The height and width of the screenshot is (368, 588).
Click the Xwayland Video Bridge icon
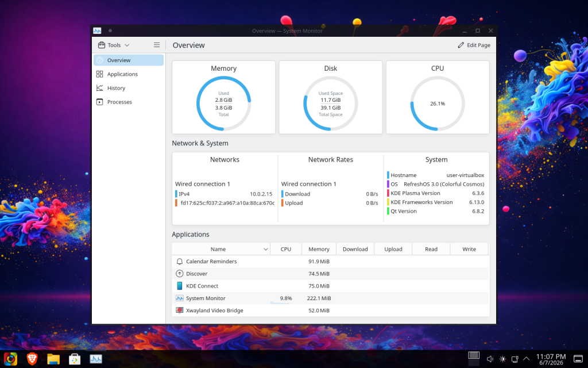(180, 310)
